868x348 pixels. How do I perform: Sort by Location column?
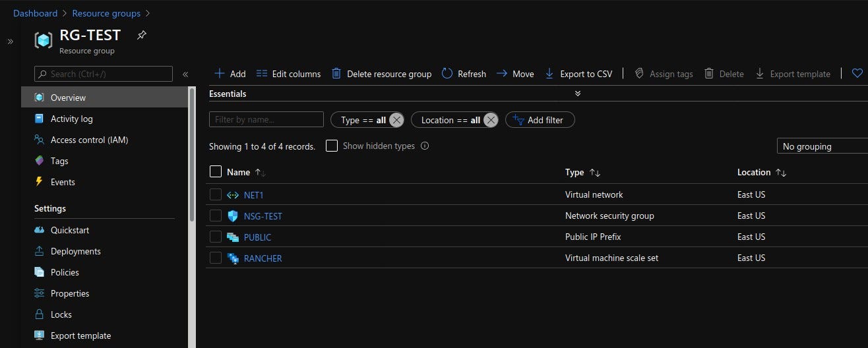[762, 172]
